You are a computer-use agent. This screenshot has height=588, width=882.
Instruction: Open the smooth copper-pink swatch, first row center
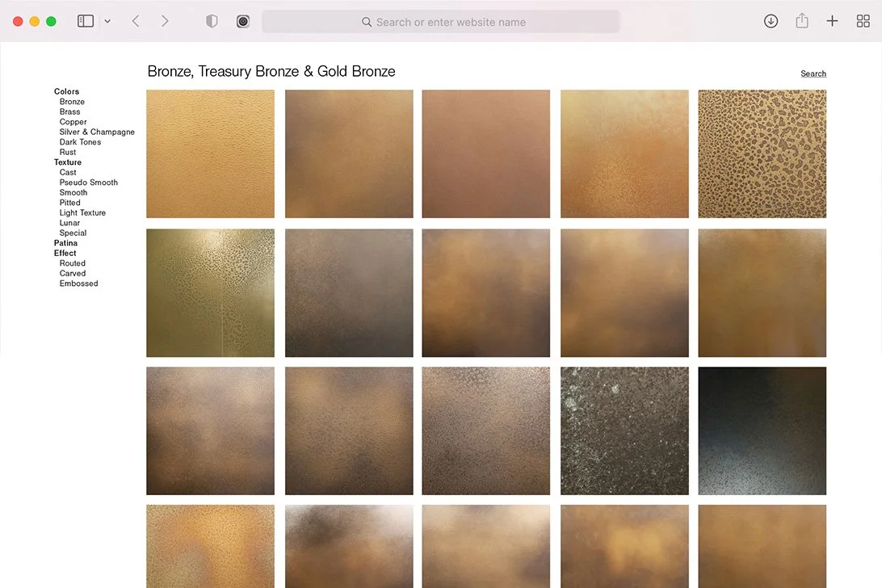486,153
